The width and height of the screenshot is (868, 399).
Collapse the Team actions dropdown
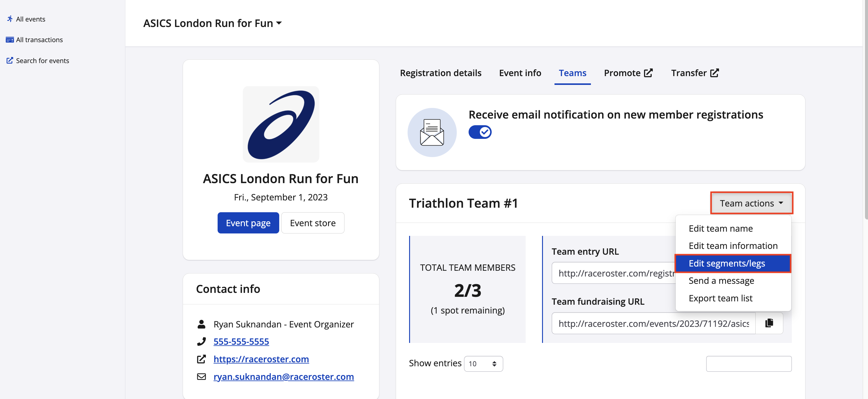pos(751,203)
